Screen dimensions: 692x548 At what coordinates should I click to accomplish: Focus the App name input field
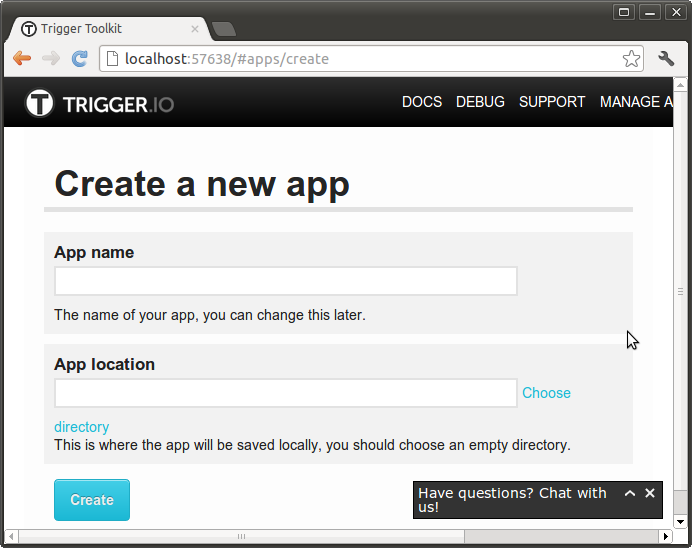tap(286, 281)
